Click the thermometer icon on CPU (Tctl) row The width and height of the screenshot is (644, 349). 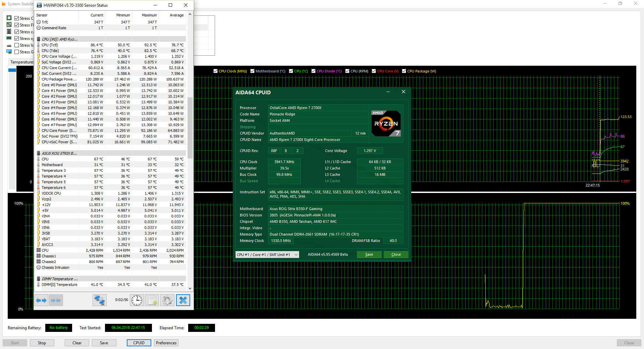pyautogui.click(x=39, y=45)
